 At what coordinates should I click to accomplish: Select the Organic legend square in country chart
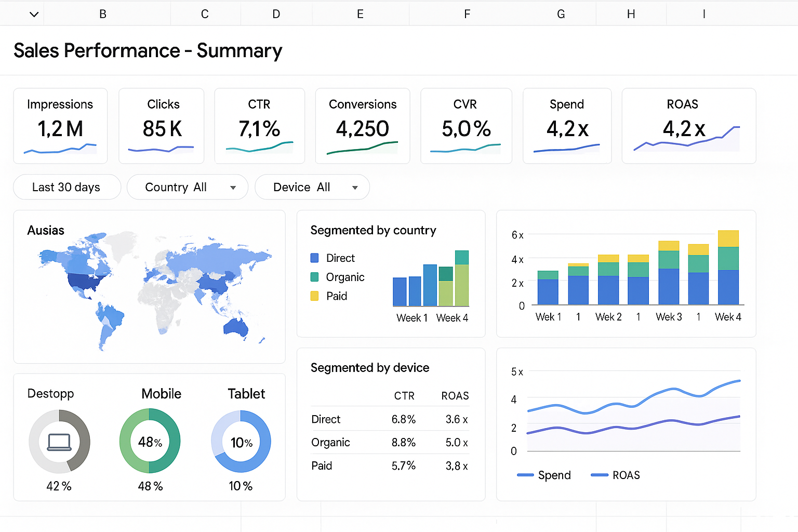[315, 277]
